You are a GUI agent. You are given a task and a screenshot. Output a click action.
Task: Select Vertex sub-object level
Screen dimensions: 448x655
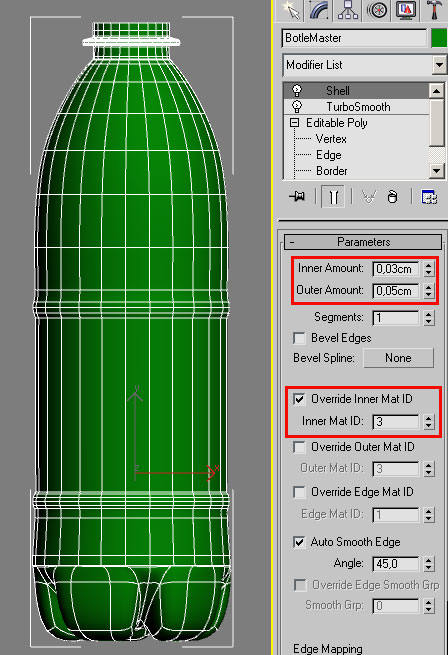coord(331,139)
